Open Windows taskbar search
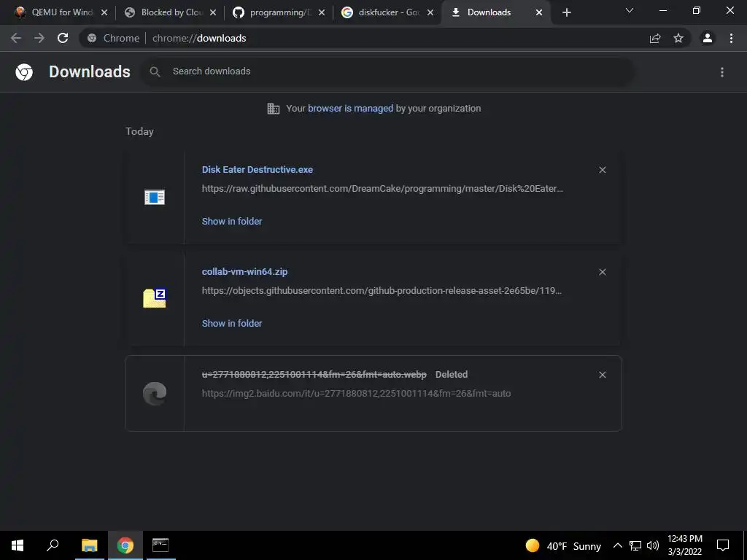747x560 pixels. (x=53, y=545)
